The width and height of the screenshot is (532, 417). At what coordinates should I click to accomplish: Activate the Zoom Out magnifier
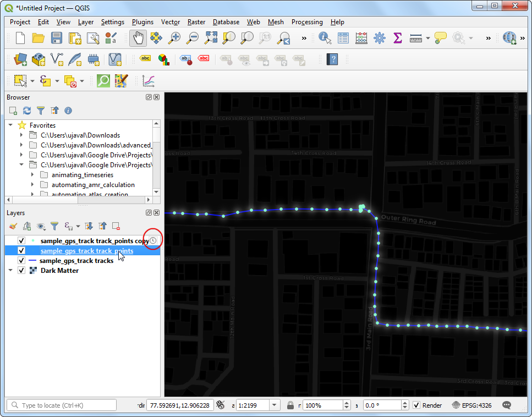click(193, 38)
